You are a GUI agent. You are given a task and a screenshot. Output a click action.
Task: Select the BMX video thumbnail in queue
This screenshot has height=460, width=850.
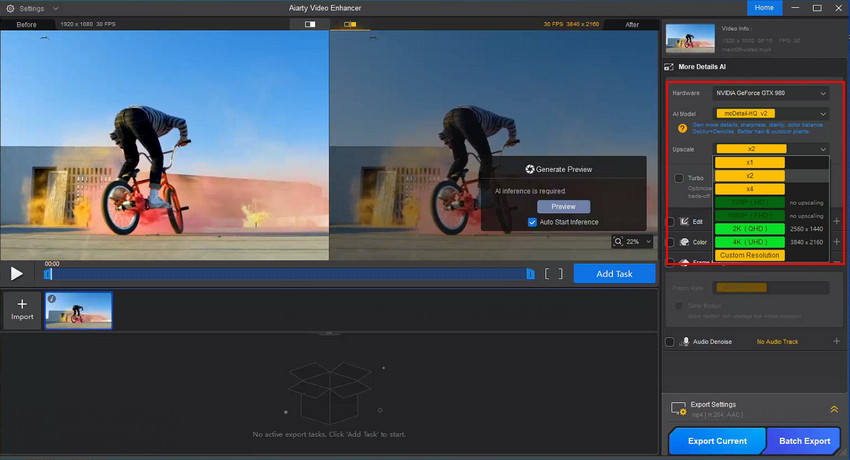(79, 310)
